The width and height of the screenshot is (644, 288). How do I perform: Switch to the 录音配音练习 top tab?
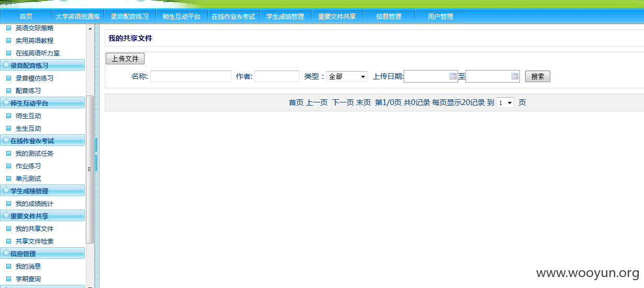point(130,16)
